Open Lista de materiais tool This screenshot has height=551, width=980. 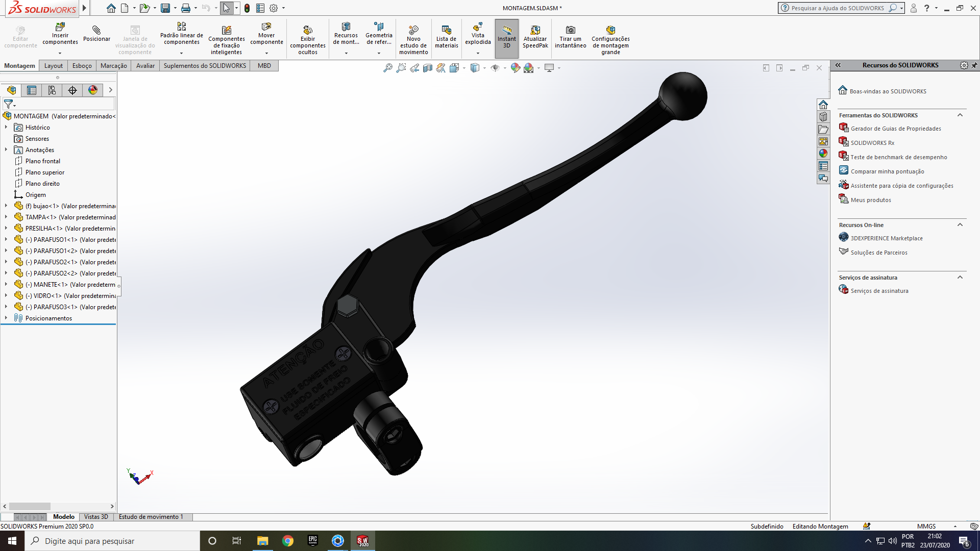point(446,30)
